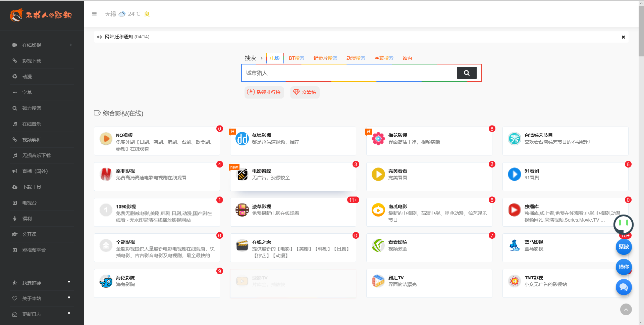The width and height of the screenshot is (644, 325).
Task: Click the 91看剧 blue play icon
Action: point(515,174)
